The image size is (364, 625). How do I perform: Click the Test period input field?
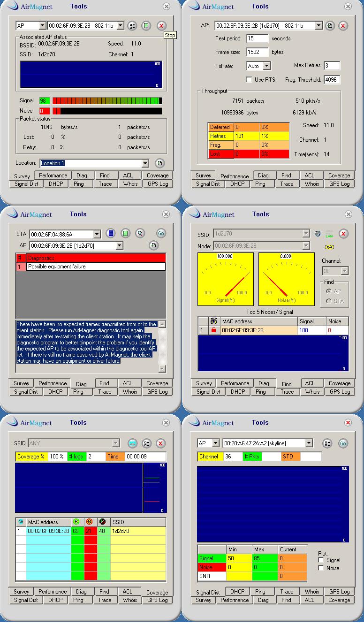pyautogui.click(x=257, y=38)
